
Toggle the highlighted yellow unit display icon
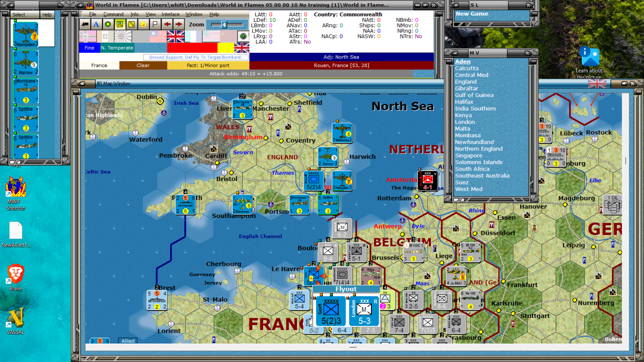tap(119, 24)
